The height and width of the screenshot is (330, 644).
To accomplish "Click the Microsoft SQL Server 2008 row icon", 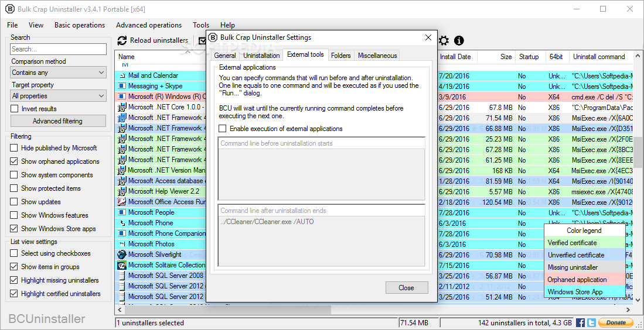I will [121, 276].
